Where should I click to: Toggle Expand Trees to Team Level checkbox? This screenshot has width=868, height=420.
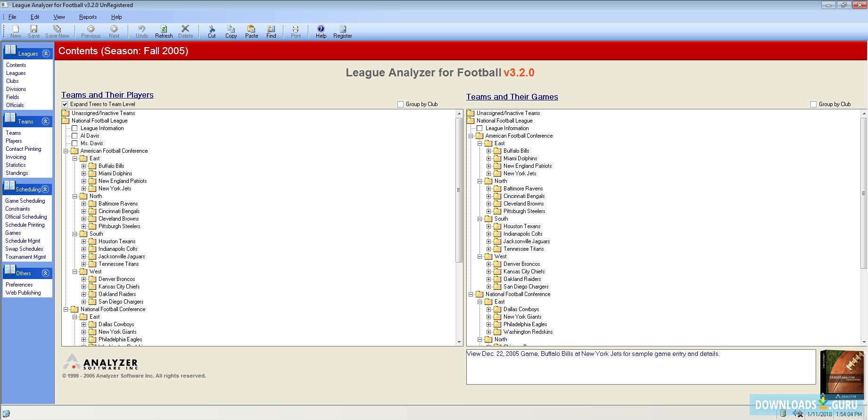click(65, 104)
